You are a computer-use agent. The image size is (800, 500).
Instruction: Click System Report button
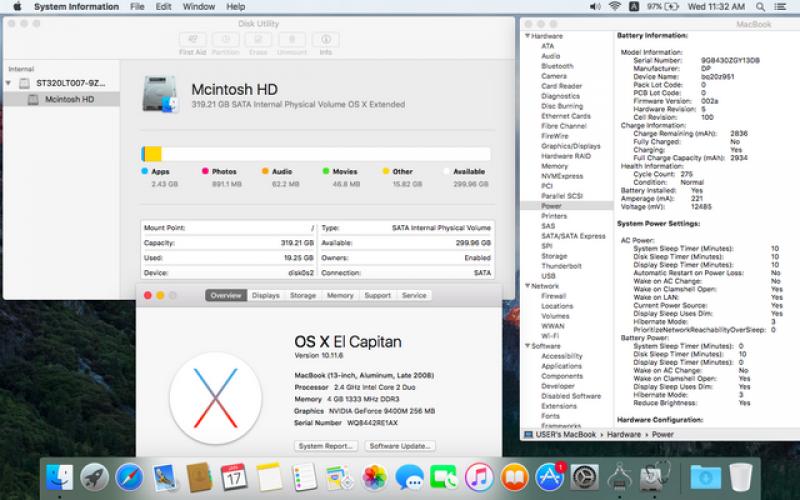(326, 446)
